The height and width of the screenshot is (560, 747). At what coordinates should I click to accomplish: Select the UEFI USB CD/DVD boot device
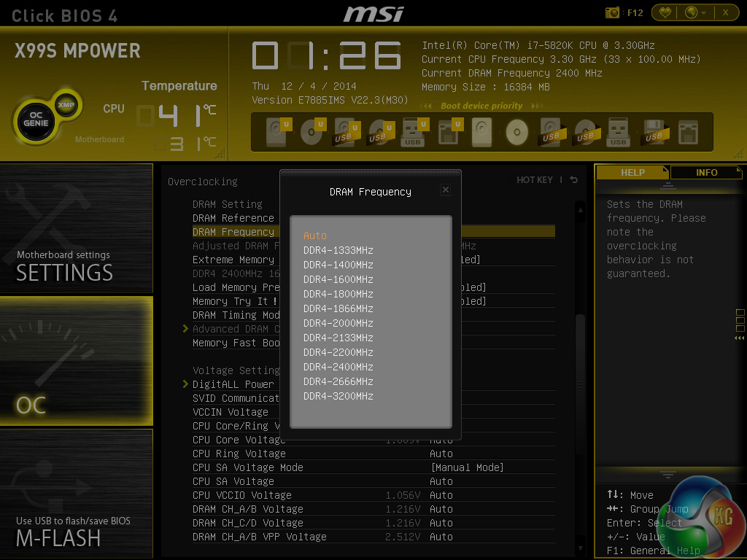pos(381,131)
